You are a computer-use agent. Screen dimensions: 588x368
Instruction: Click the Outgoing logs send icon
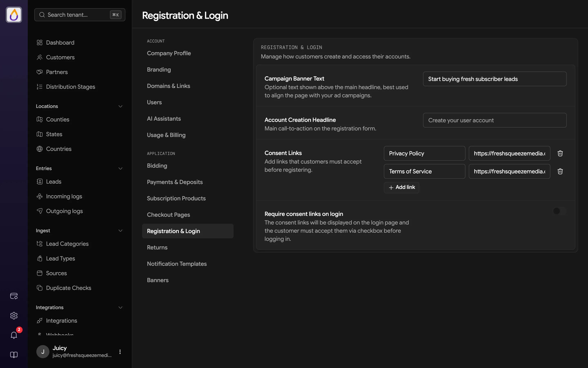[x=40, y=211]
